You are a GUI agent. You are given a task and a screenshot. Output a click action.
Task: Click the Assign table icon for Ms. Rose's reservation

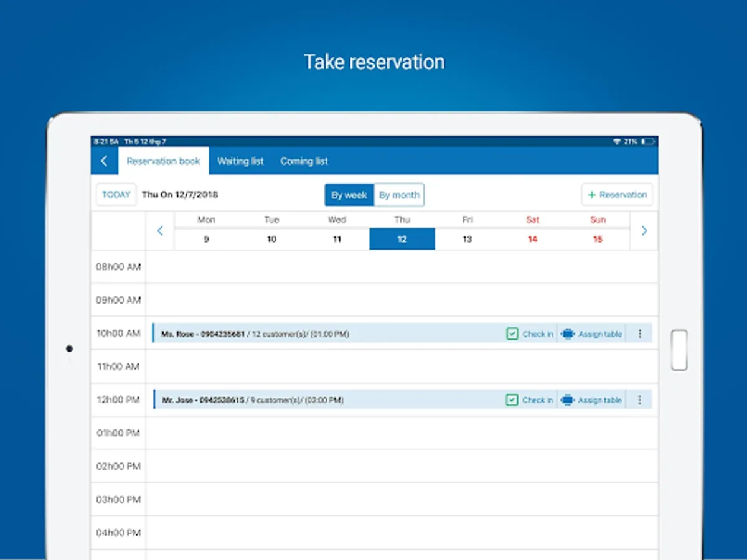click(x=567, y=334)
